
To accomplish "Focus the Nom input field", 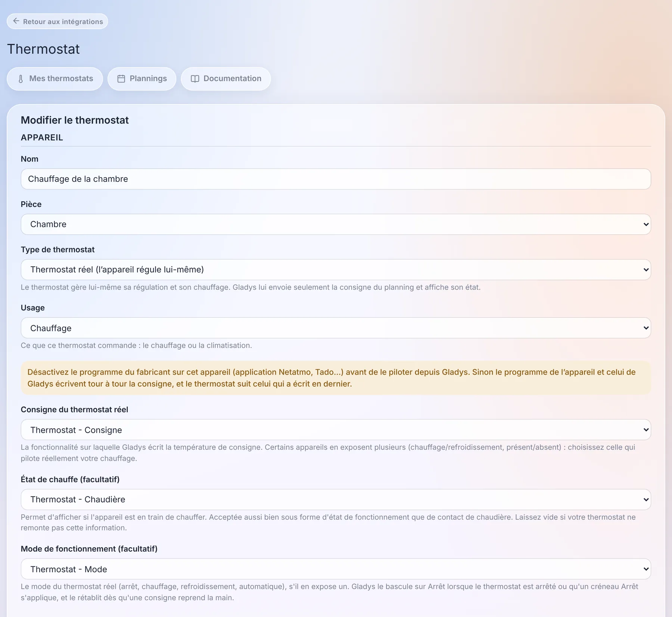I will (x=336, y=179).
